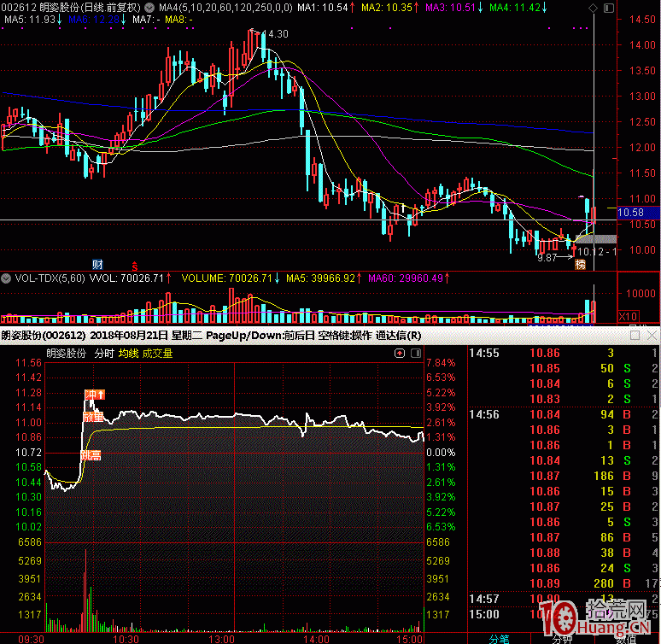
Task: Click the 跳高 gap-up marker on intraday chart
Action: coord(91,455)
